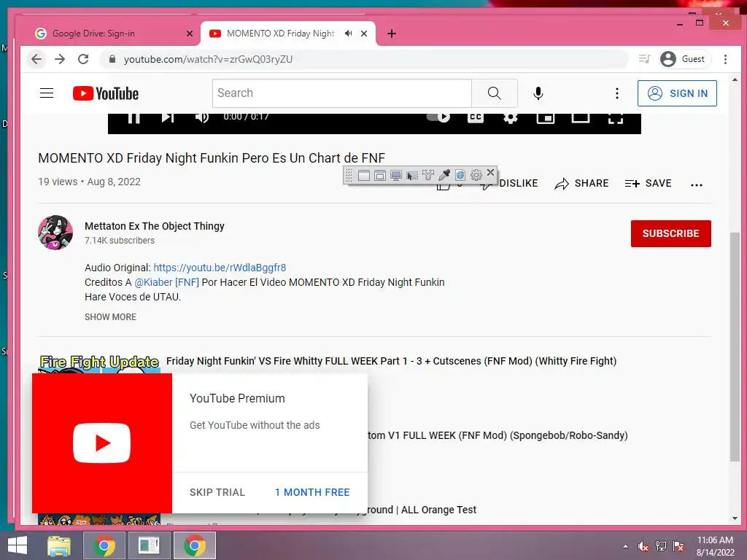747x560 pixels.
Task: Open Chrome's three-dot customize menu
Action: 725,59
